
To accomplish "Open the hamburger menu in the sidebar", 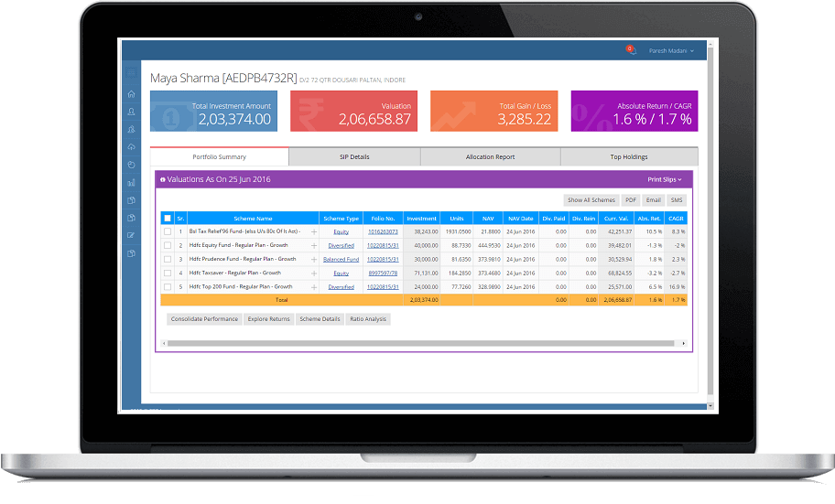I will (x=133, y=72).
